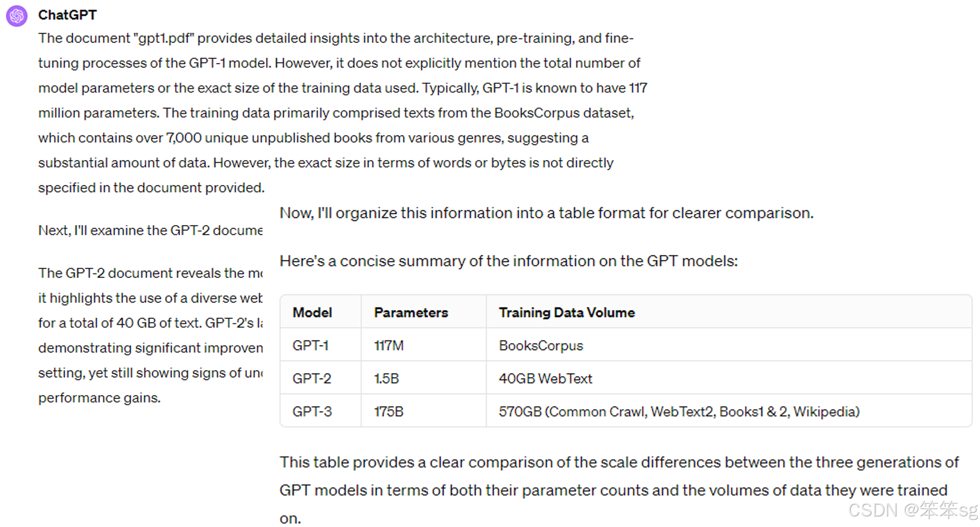This screenshot has height=527, width=980.
Task: Click the Model column header
Action: pos(312,313)
